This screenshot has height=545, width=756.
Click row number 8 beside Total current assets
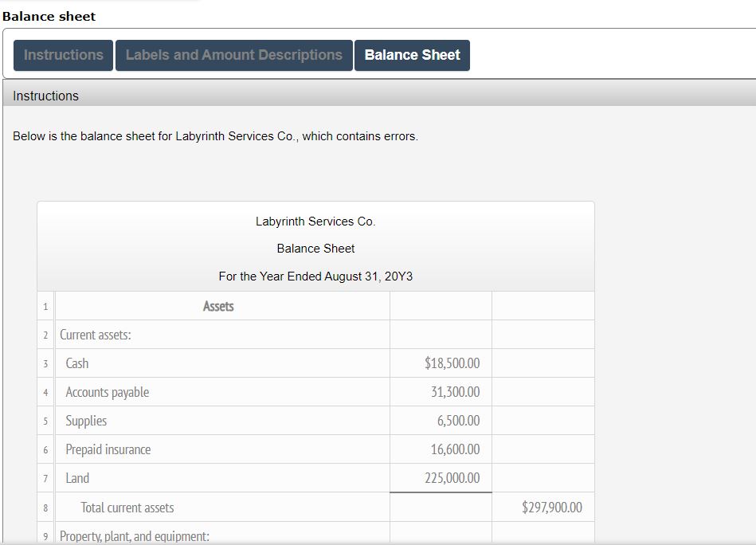pyautogui.click(x=45, y=507)
